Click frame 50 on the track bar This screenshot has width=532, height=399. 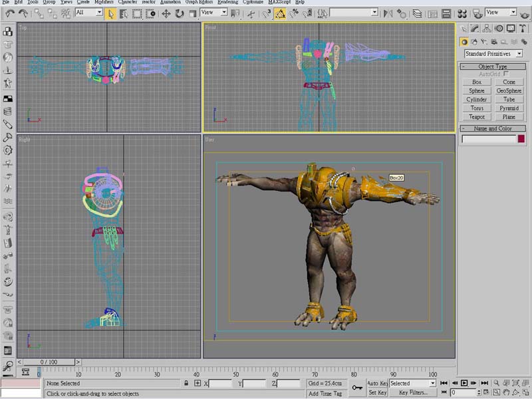pos(236,374)
